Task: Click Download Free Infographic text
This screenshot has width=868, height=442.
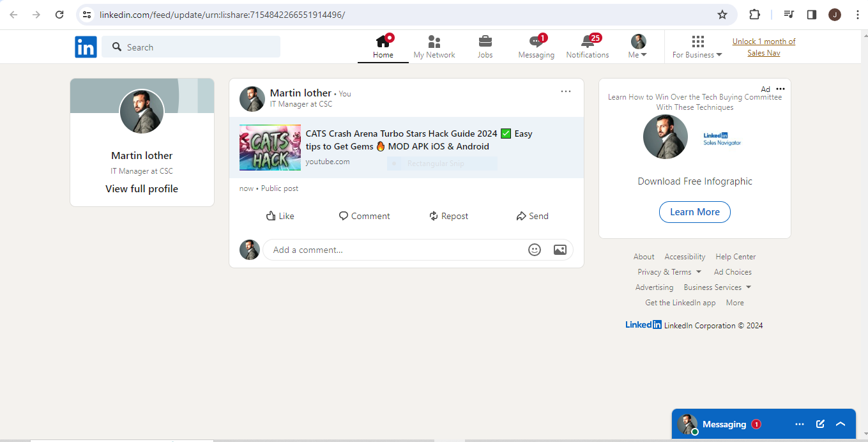Action: click(695, 181)
